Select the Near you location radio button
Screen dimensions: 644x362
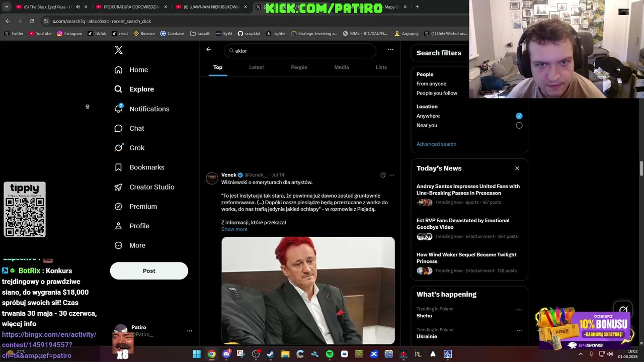coord(519,125)
